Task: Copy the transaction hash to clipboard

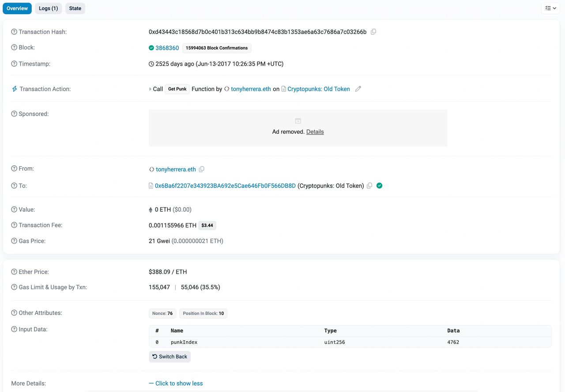Action: point(373,32)
